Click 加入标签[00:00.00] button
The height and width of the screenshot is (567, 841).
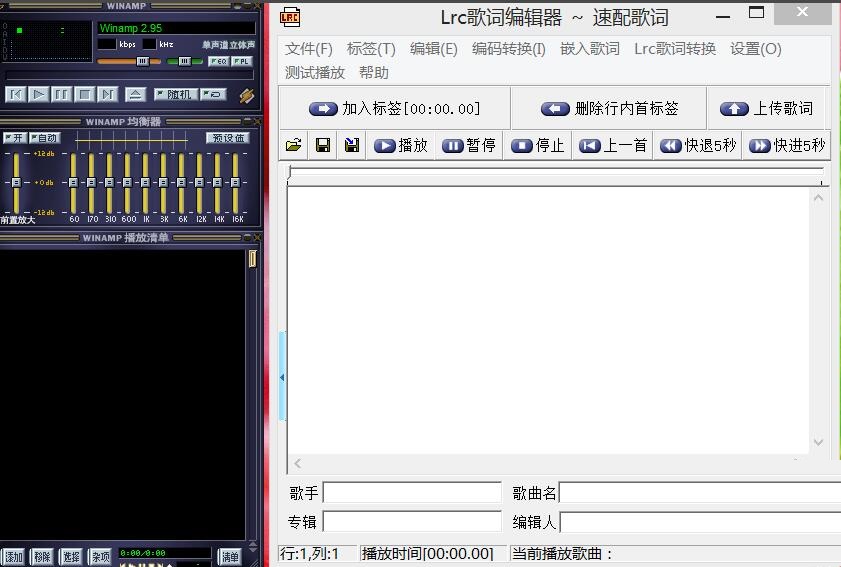tap(395, 109)
